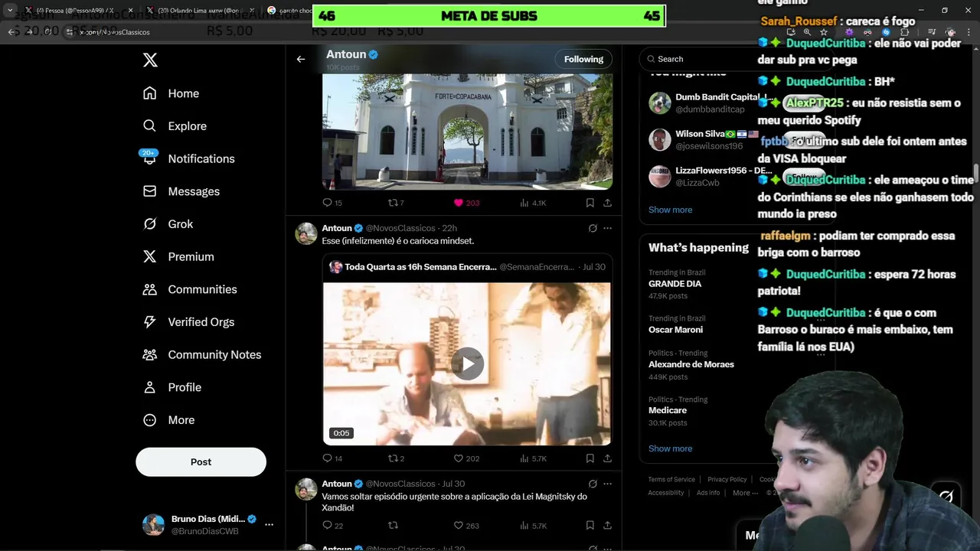The width and height of the screenshot is (980, 551).
Task: View analytics on carioca mindset post
Action: click(533, 458)
